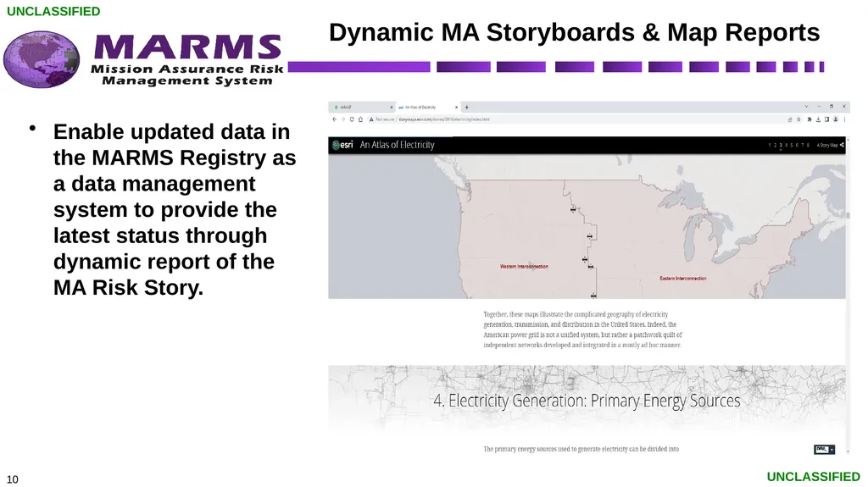This screenshot has width=868, height=487.
Task: Open the browser extensions puzzle icon
Action: point(810,119)
